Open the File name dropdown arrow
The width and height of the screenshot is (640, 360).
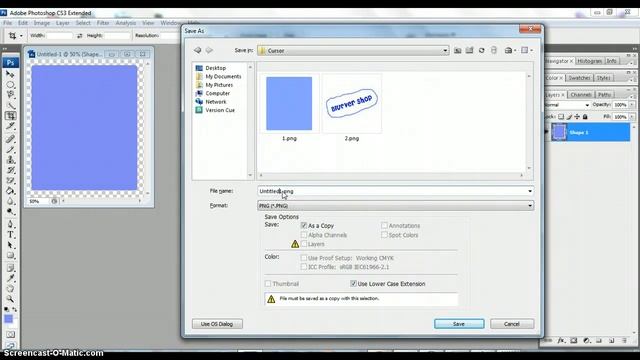[530, 191]
